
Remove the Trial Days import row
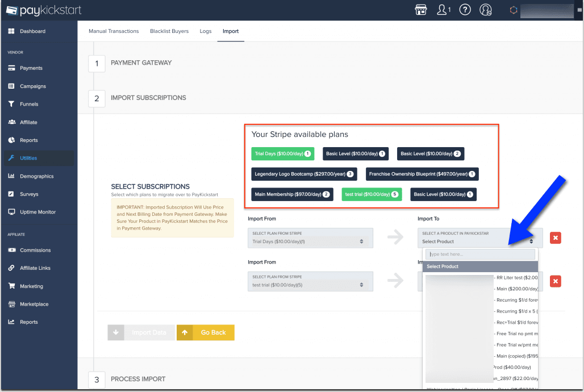tap(556, 237)
